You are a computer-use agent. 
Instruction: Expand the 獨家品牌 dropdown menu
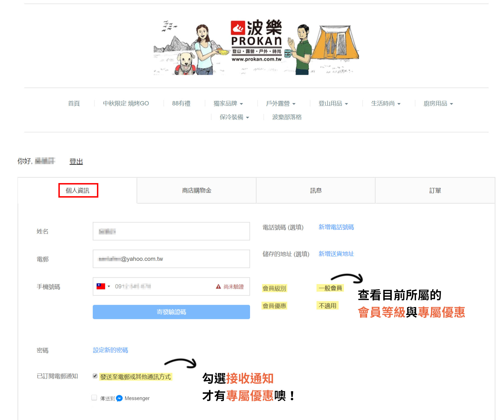point(228,104)
